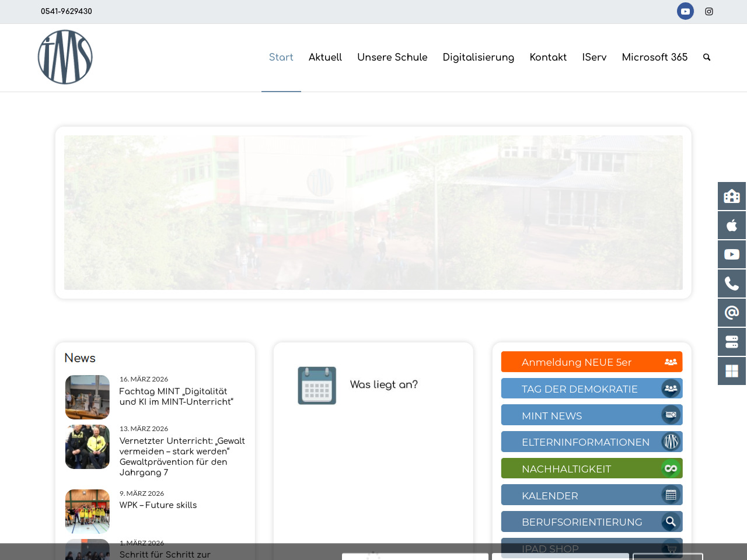
Task: Click the server sidebar icon
Action: pyautogui.click(x=732, y=342)
